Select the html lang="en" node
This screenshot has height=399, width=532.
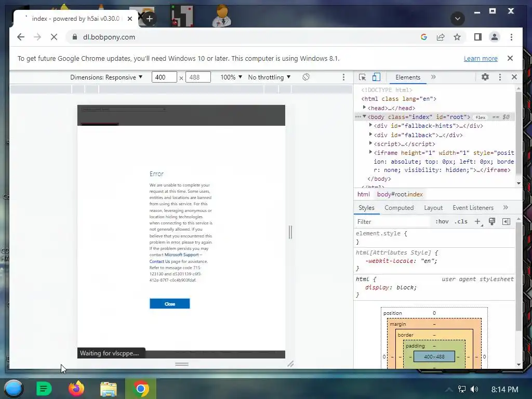coord(398,99)
